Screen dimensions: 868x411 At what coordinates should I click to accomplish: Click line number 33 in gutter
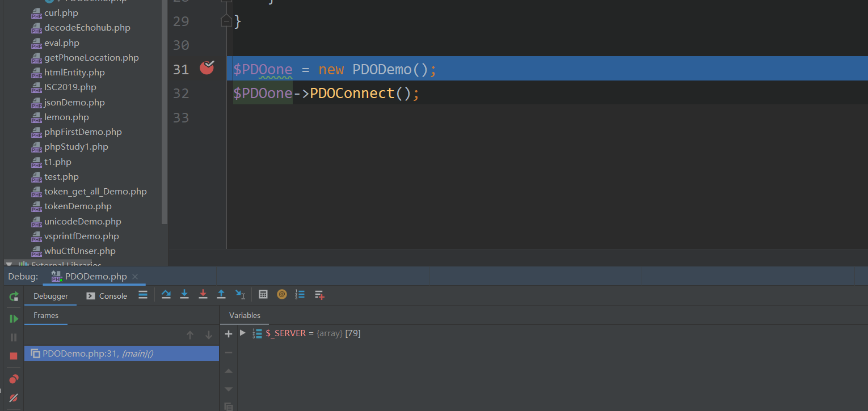(x=181, y=117)
